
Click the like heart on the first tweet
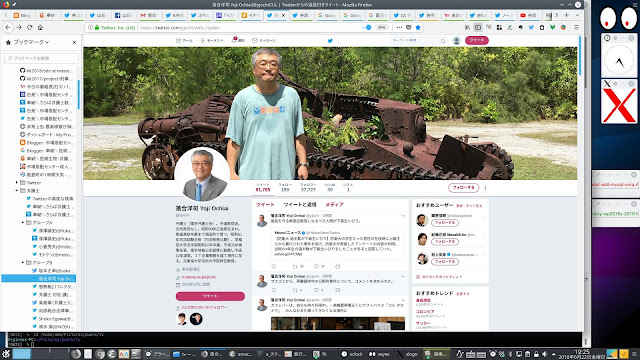coord(316,267)
